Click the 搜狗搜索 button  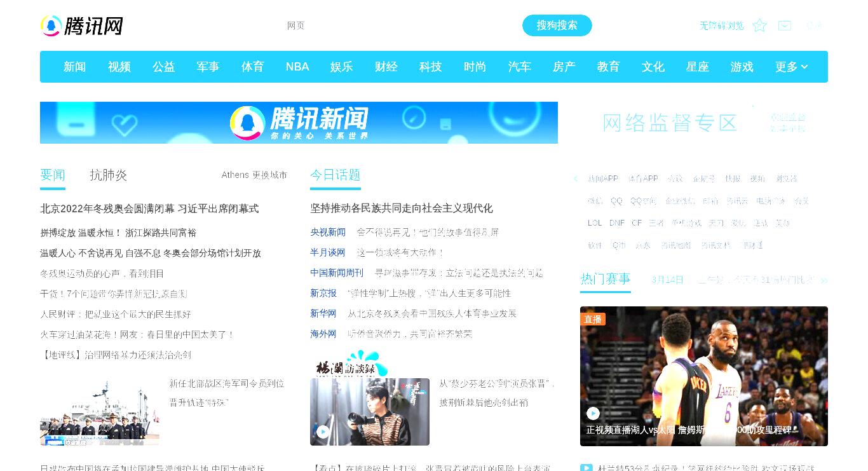pos(557,25)
